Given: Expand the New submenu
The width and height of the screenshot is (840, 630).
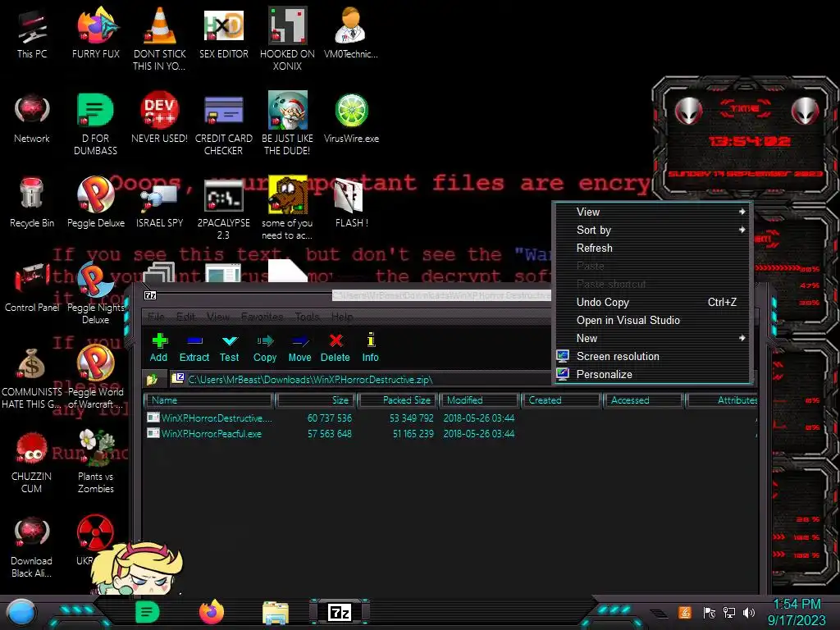Looking at the screenshot, I should [652, 338].
